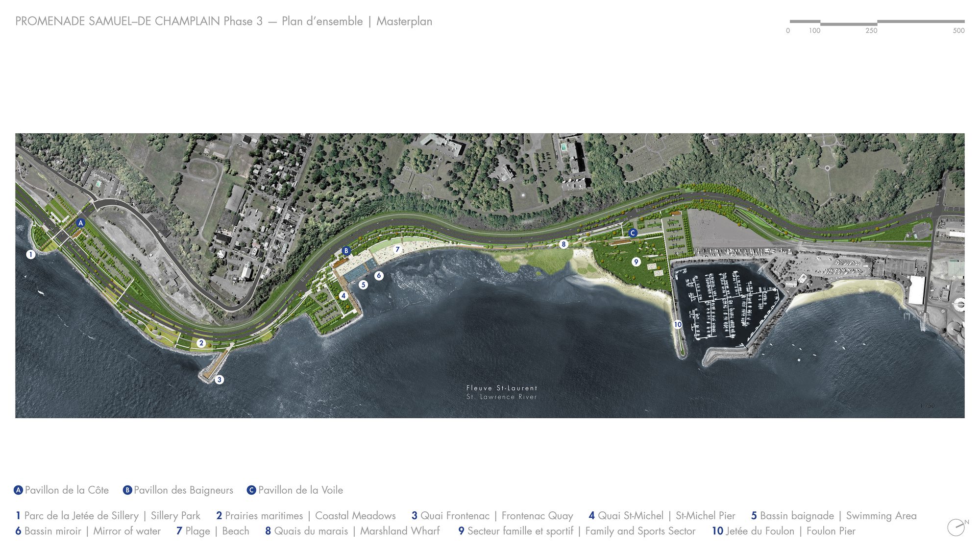Click the Pavillon de la Côte legend entry
Screen dimensions: 980x551
61,490
